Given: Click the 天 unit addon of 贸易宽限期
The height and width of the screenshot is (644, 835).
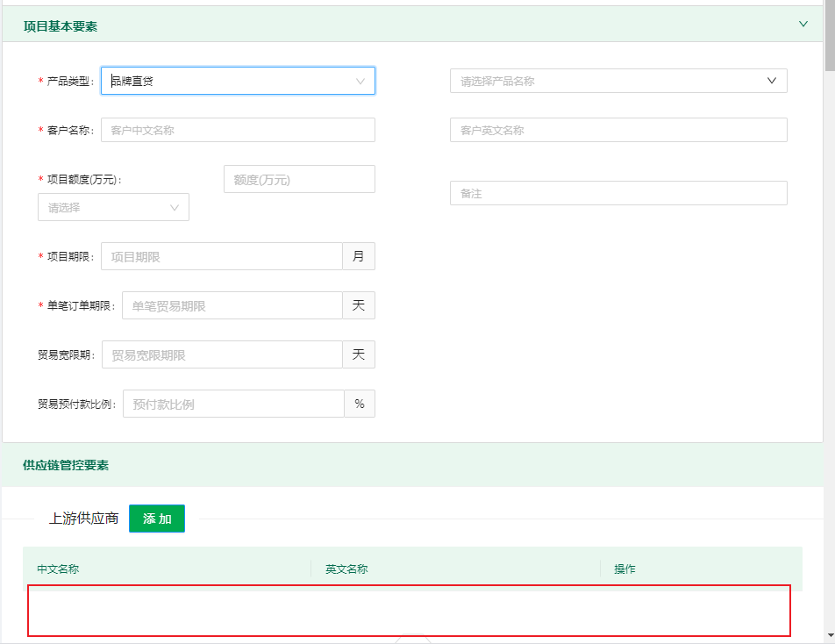Looking at the screenshot, I should [x=359, y=354].
